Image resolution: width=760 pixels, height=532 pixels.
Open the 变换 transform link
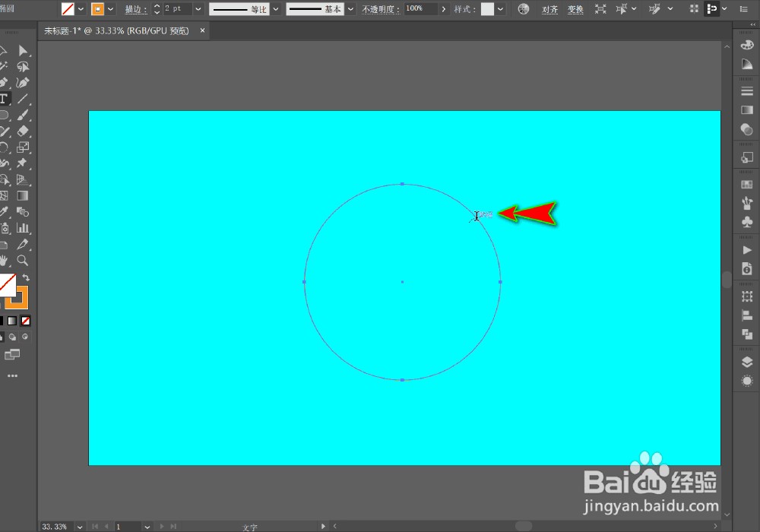tap(575, 9)
